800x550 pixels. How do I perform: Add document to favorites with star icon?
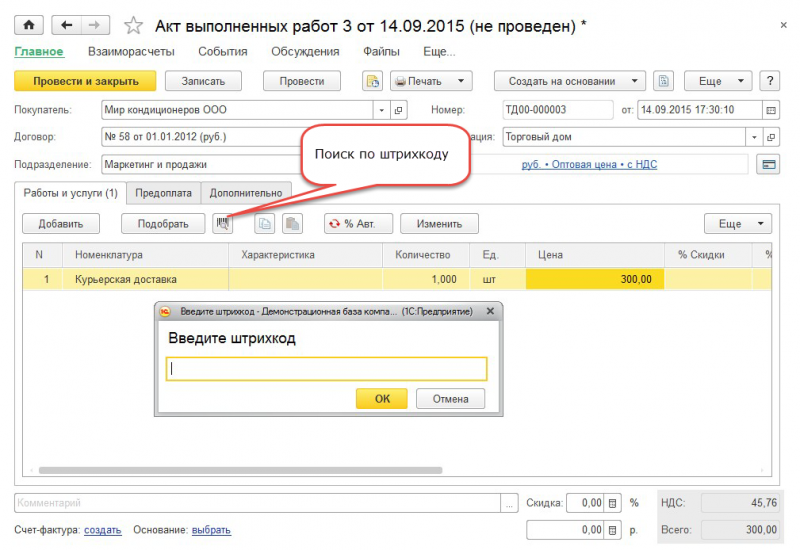coord(133,25)
